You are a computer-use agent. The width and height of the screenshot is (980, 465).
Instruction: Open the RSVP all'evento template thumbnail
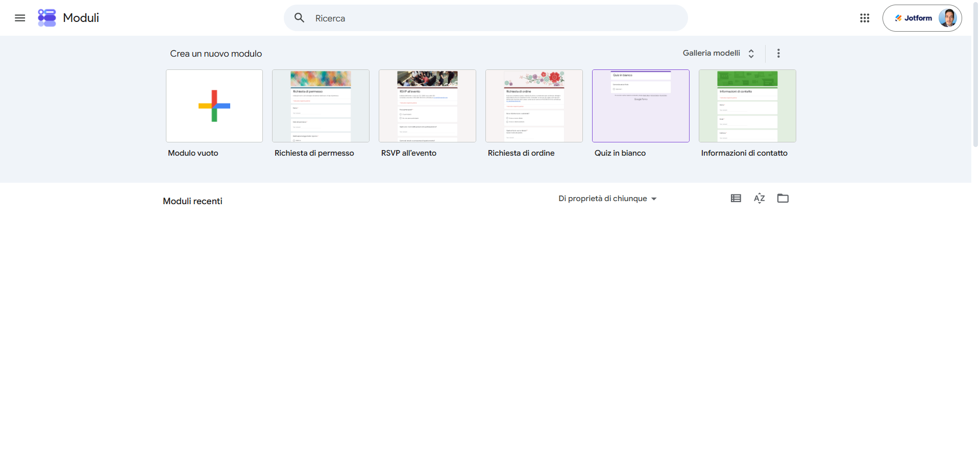click(x=427, y=106)
